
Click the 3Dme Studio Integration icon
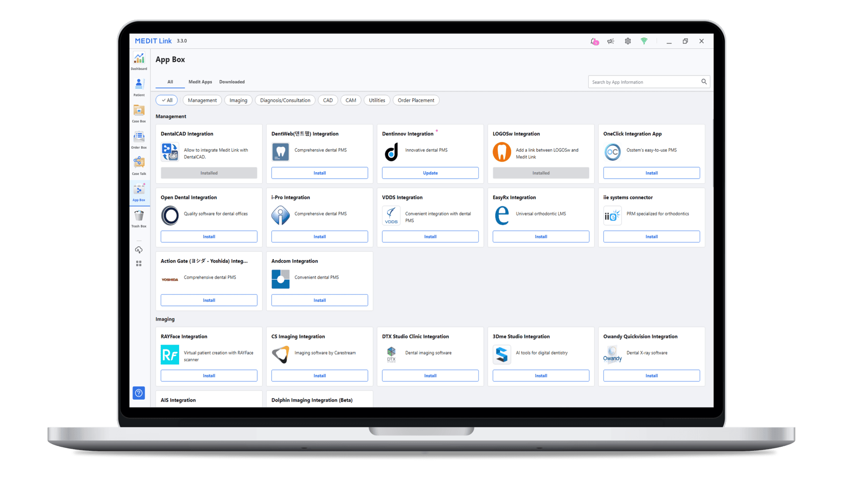pyautogui.click(x=502, y=355)
